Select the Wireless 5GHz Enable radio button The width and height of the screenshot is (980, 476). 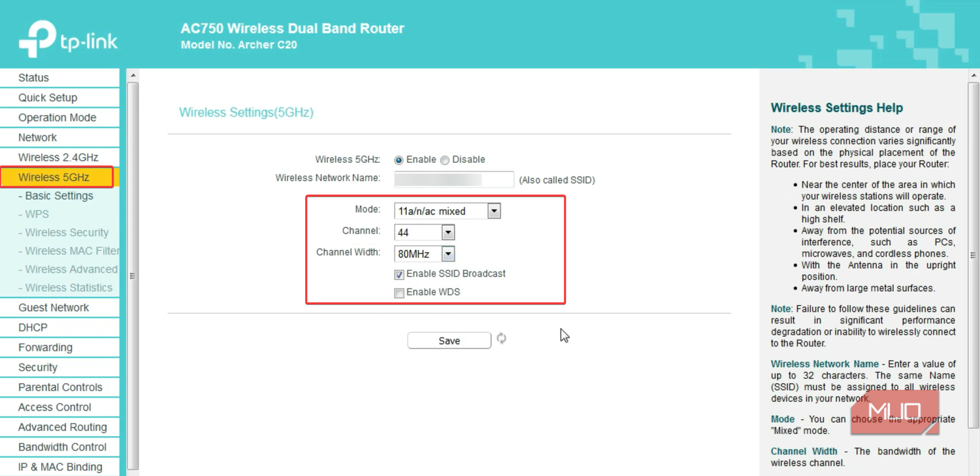(x=399, y=160)
